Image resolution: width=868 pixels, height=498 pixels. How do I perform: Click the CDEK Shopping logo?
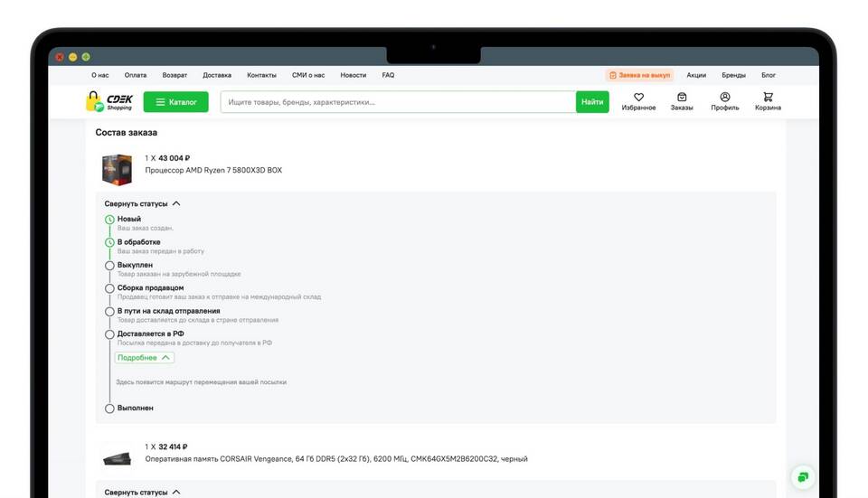[x=109, y=102]
